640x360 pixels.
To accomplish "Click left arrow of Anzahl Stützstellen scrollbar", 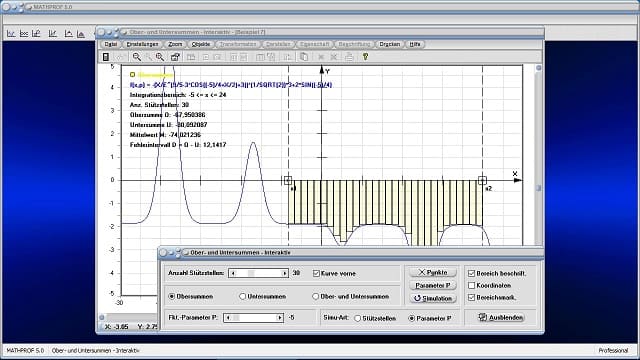I will pos(233,273).
